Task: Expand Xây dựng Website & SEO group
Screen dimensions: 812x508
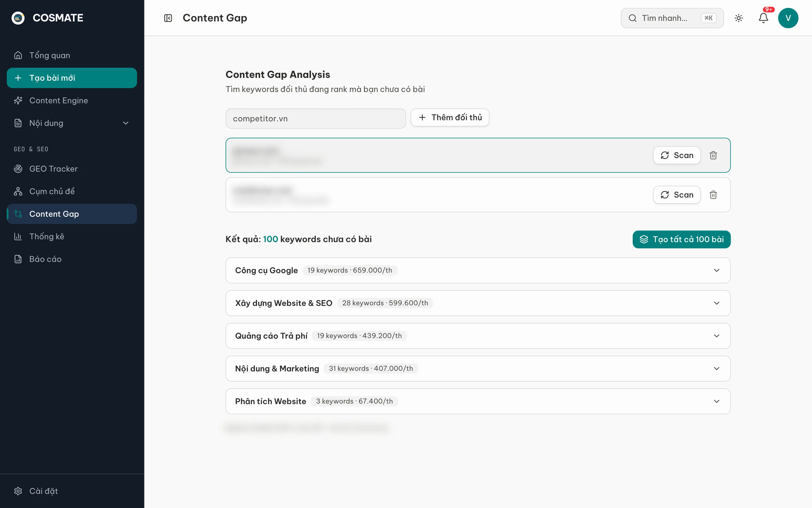Action: (x=478, y=303)
